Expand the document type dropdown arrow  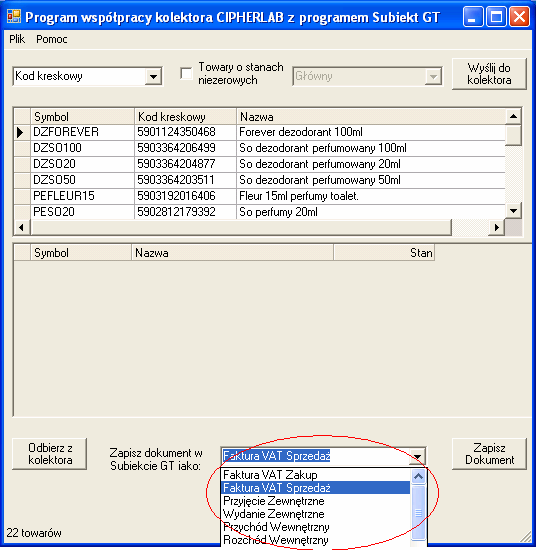coord(417,456)
